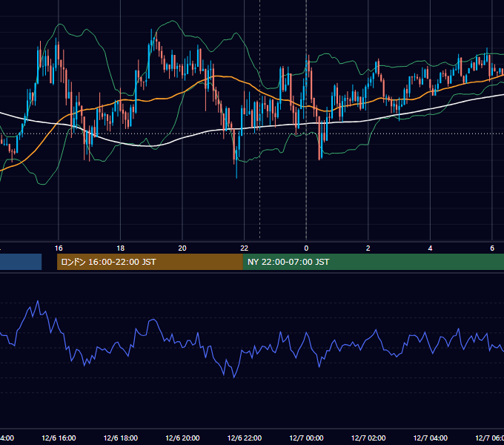Click the 12/6 18:00 oscillator time label
Viewport: 504px width, 445px height.
click(121, 438)
